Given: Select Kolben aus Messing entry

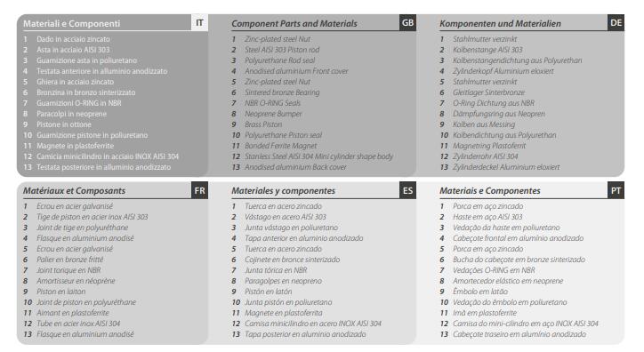Looking at the screenshot, I should [x=483, y=124].
